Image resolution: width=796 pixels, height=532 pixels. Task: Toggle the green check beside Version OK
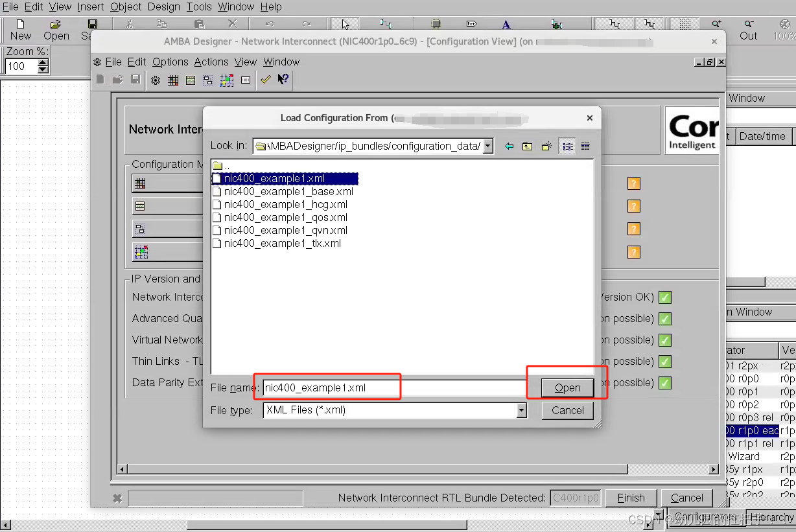(664, 297)
